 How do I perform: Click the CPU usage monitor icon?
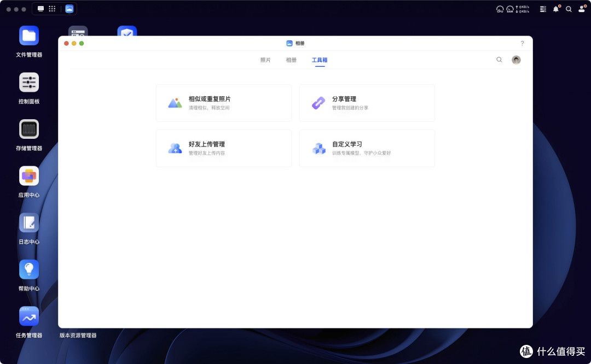pos(500,9)
